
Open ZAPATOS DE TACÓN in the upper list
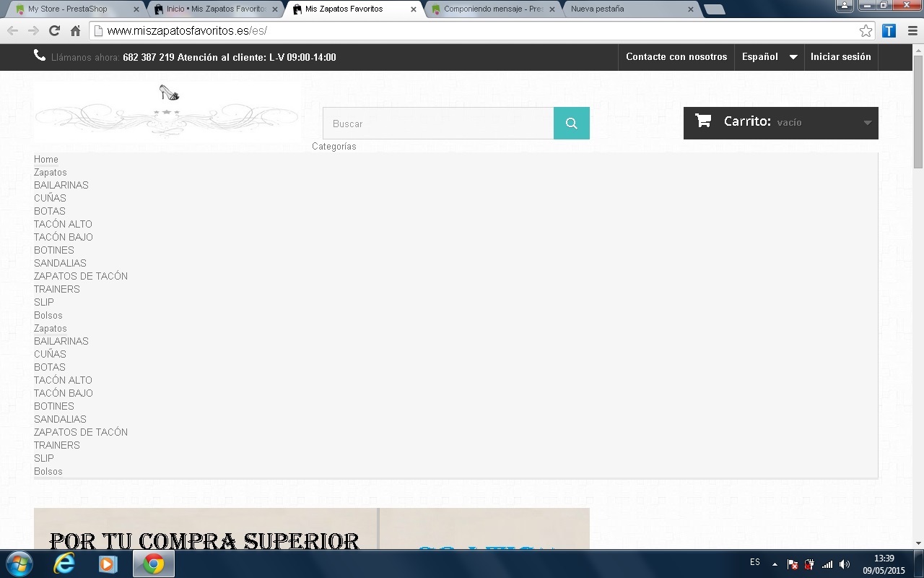[81, 277]
